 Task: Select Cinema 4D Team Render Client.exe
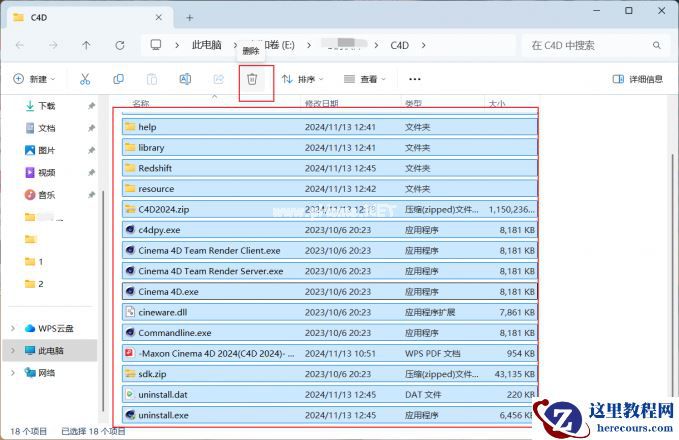[x=330, y=250]
